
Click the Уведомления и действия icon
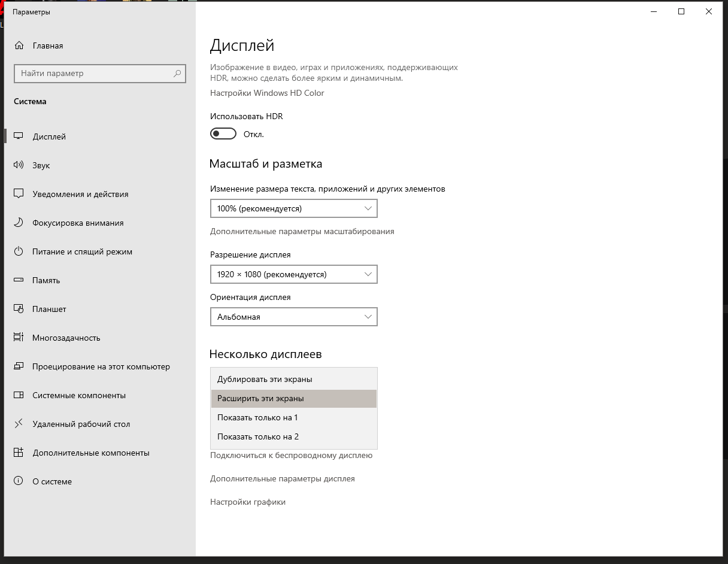coord(19,194)
